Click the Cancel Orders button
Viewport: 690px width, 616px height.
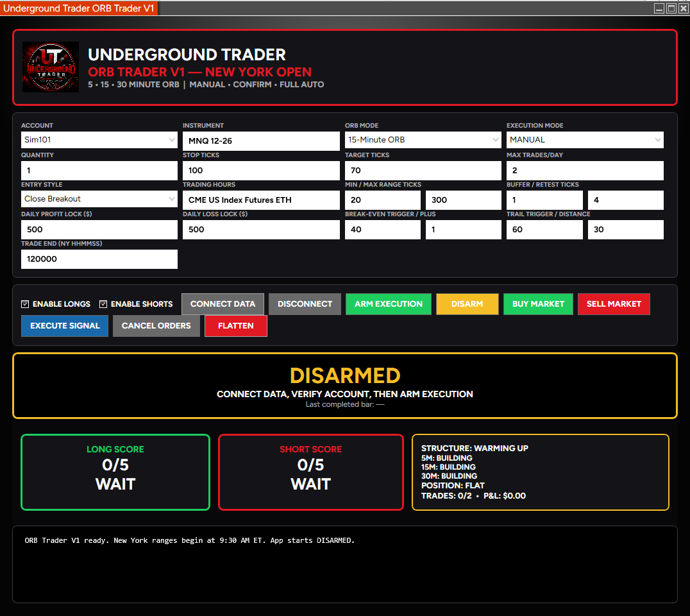pyautogui.click(x=156, y=326)
